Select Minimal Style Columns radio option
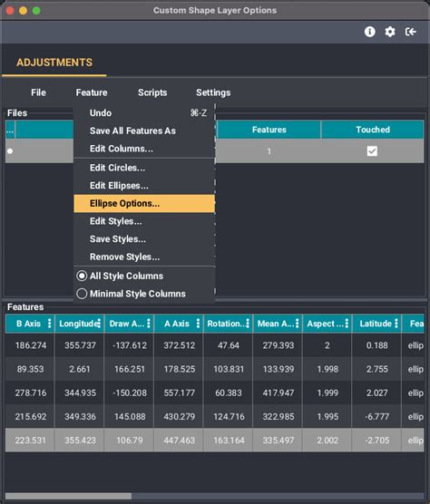430x504 pixels. coord(82,294)
